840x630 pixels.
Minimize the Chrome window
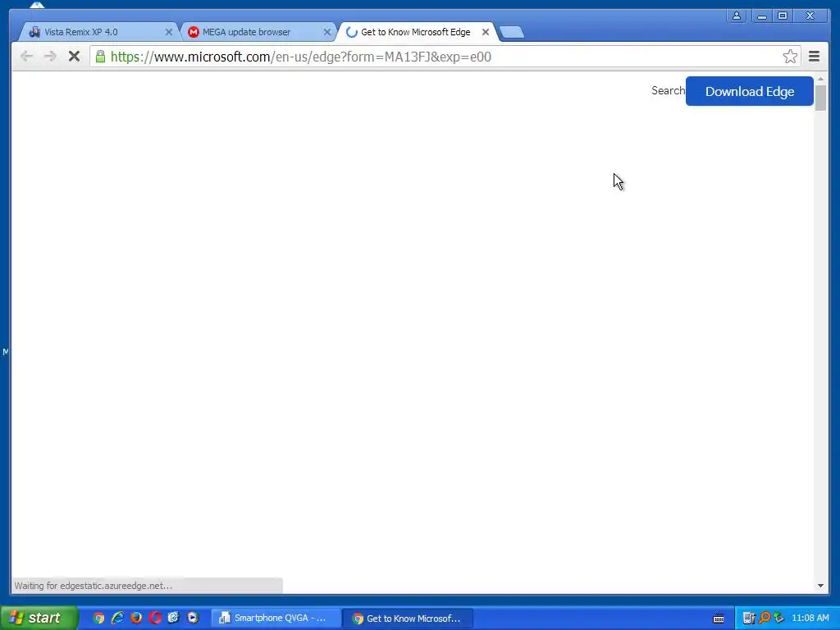click(761, 16)
